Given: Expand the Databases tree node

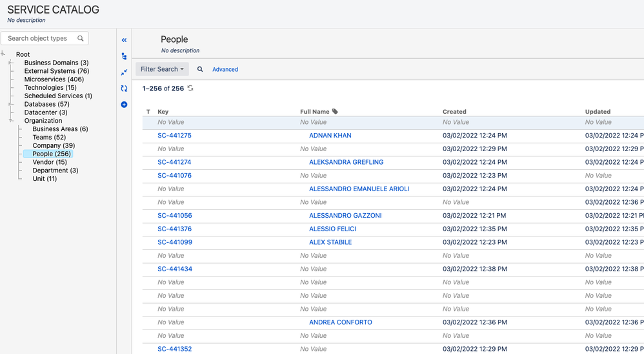Looking at the screenshot, I should [11, 104].
